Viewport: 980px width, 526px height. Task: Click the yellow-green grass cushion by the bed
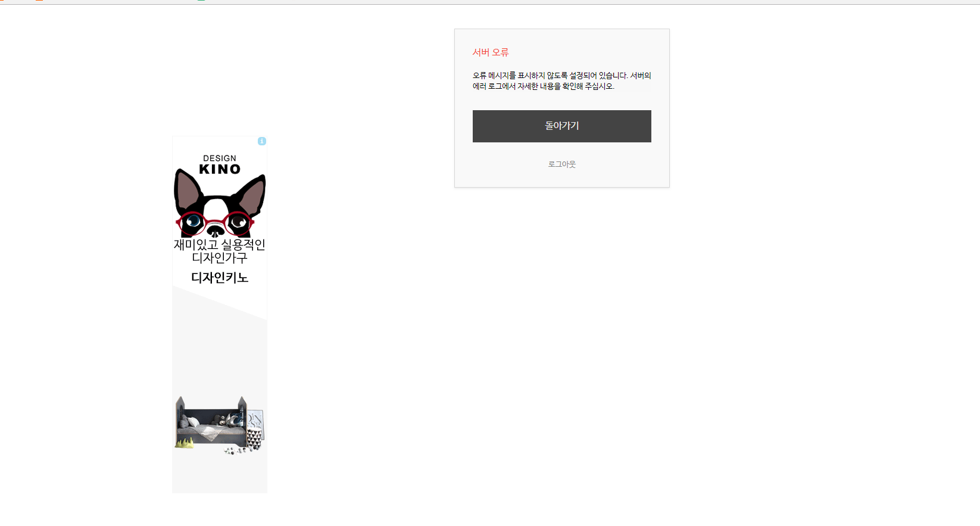pos(185,443)
